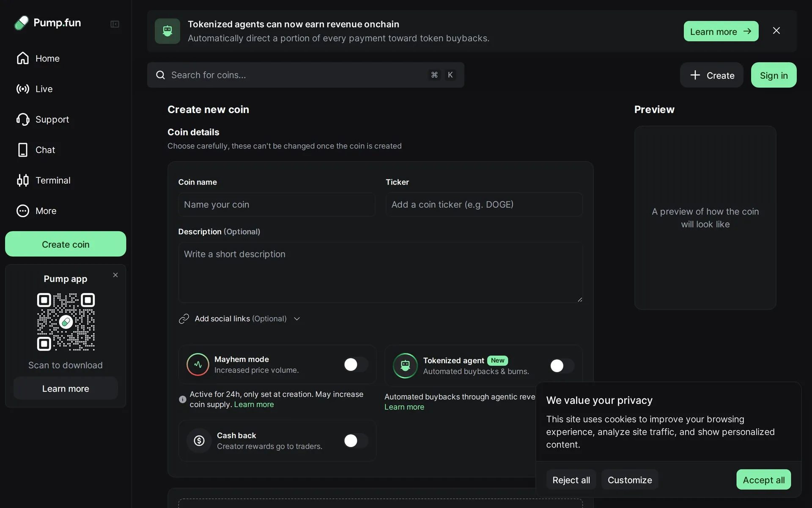Click the description text area
Viewport: 812px width, 508px height.
click(381, 272)
